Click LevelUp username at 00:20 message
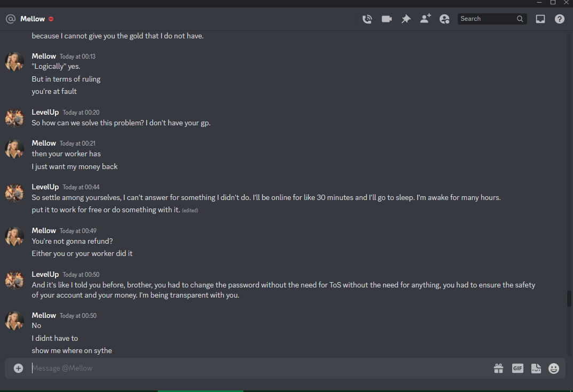 pyautogui.click(x=45, y=112)
